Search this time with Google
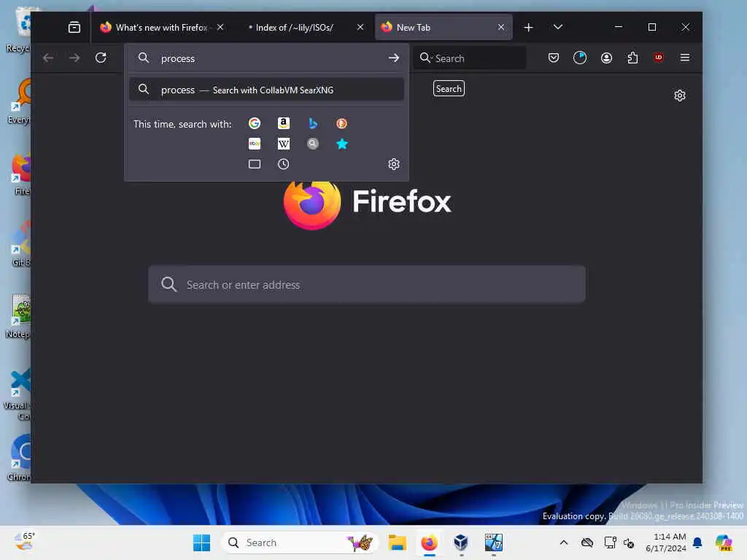The width and height of the screenshot is (747, 560). (255, 123)
